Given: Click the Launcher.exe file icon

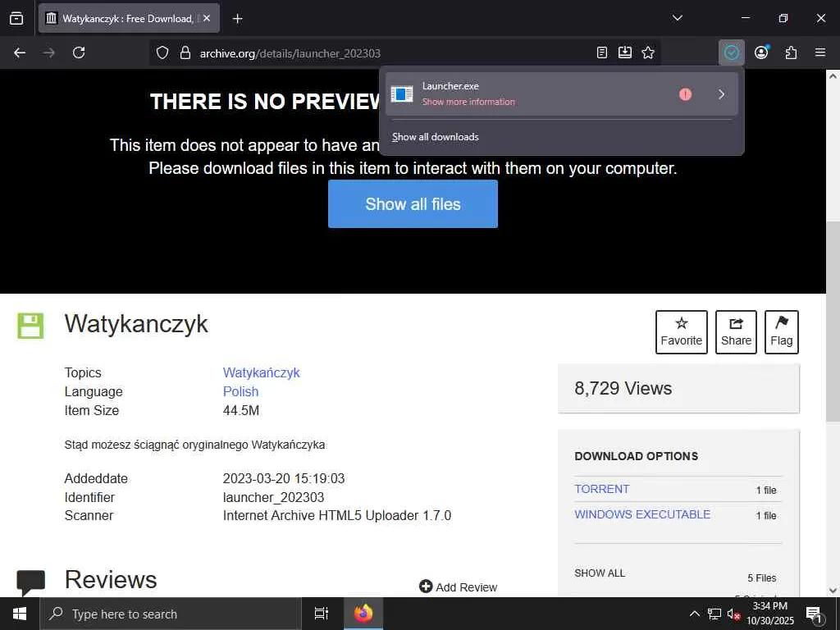Looking at the screenshot, I should 402,94.
